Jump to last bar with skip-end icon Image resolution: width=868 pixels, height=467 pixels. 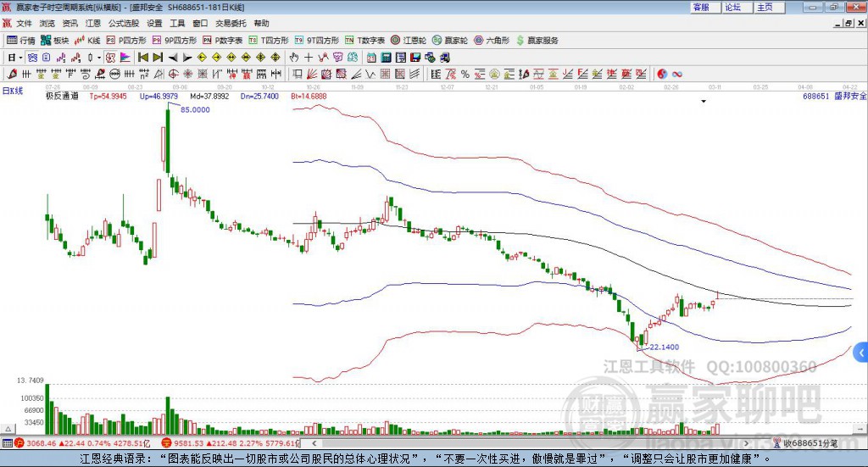pyautogui.click(x=158, y=58)
